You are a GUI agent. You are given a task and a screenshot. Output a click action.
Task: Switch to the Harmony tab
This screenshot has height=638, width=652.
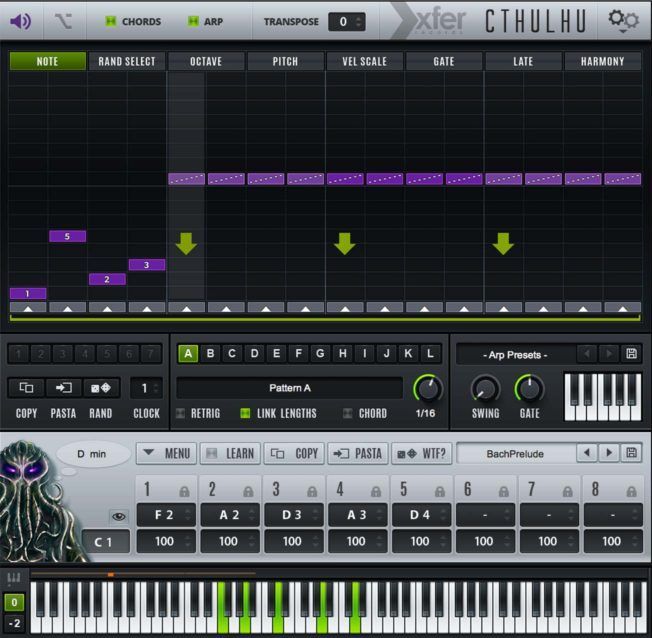pos(603,61)
